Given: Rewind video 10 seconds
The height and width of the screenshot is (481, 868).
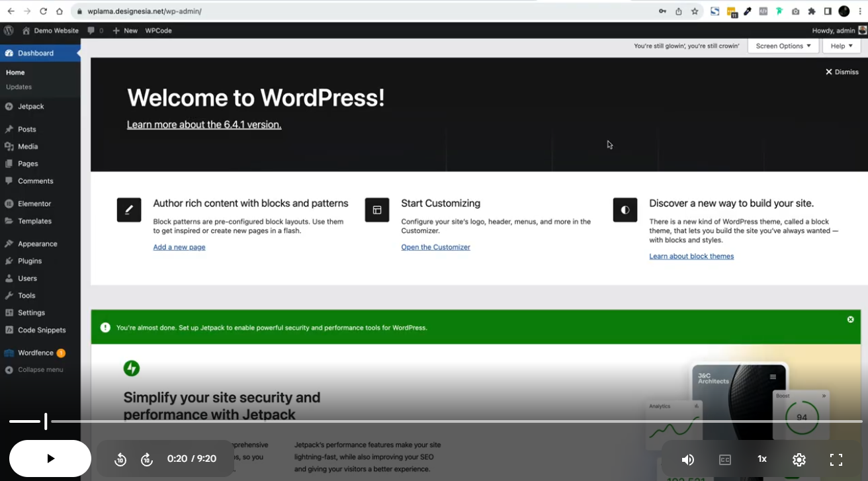Looking at the screenshot, I should (120, 459).
